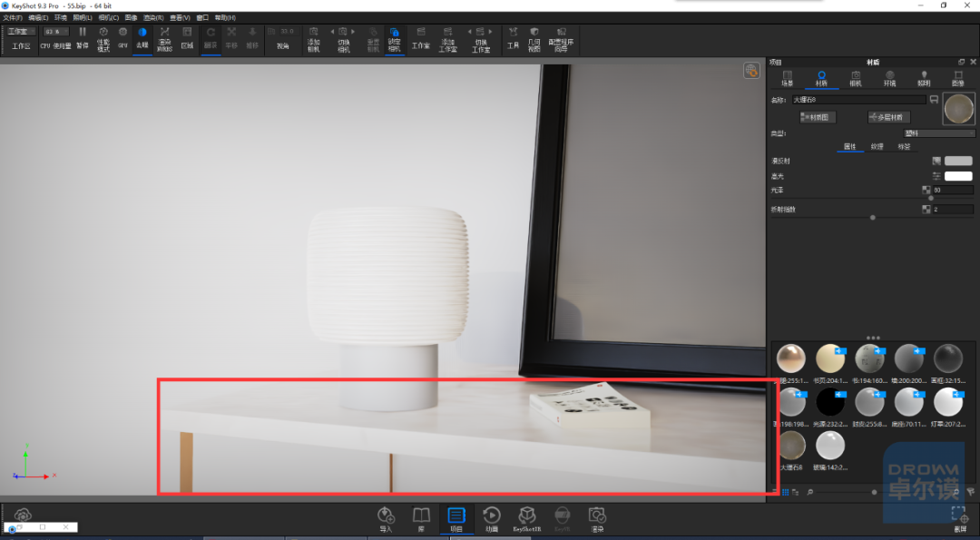Open diffuse (漫反射) color swatch
The width and height of the screenshot is (980, 540).
[x=958, y=162]
